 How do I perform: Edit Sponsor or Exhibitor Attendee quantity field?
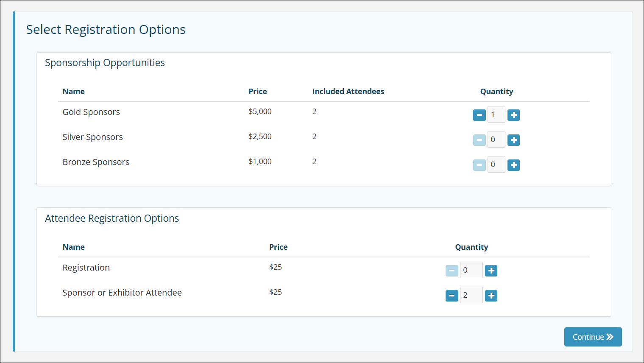(471, 295)
